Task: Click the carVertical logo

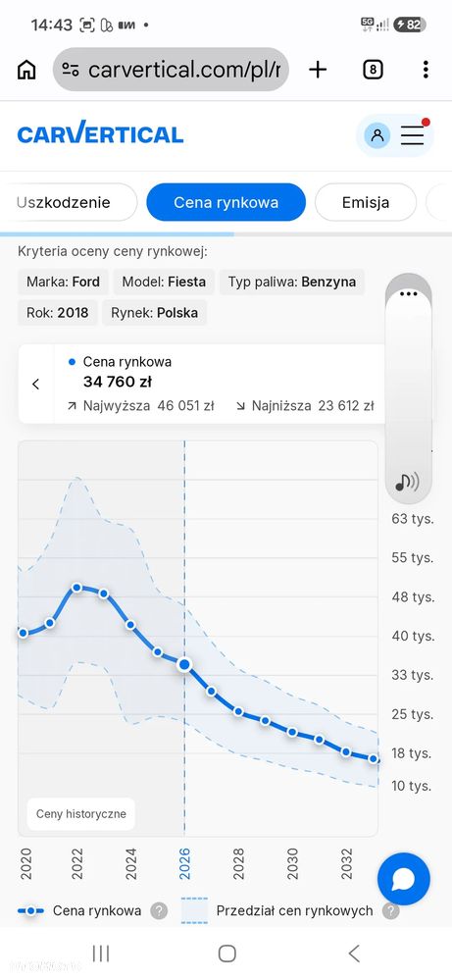Action: [x=100, y=133]
